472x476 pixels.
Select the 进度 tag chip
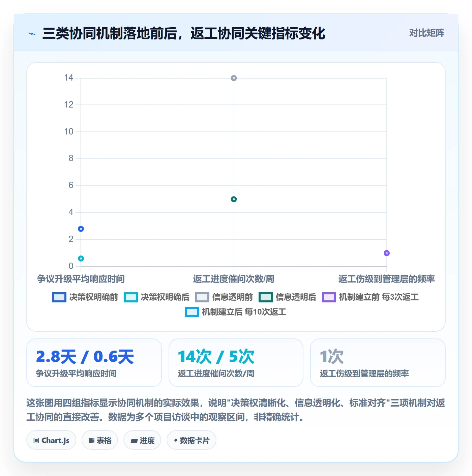click(142, 440)
